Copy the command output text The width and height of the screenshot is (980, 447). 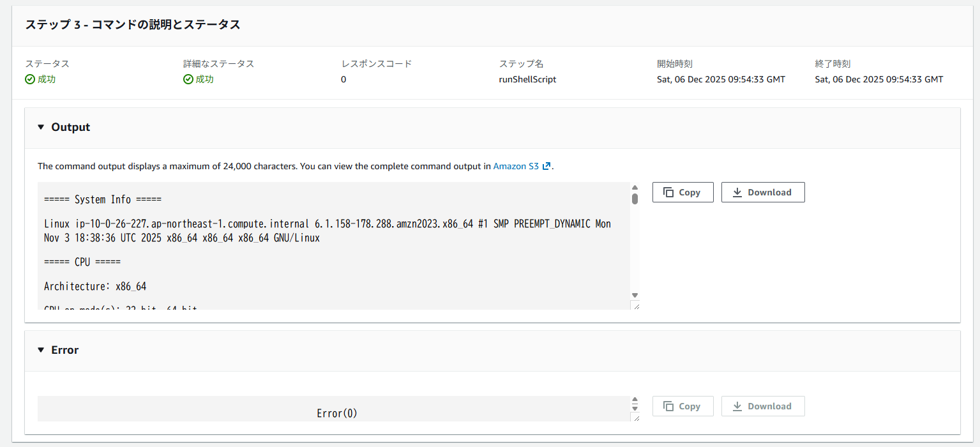pos(682,192)
